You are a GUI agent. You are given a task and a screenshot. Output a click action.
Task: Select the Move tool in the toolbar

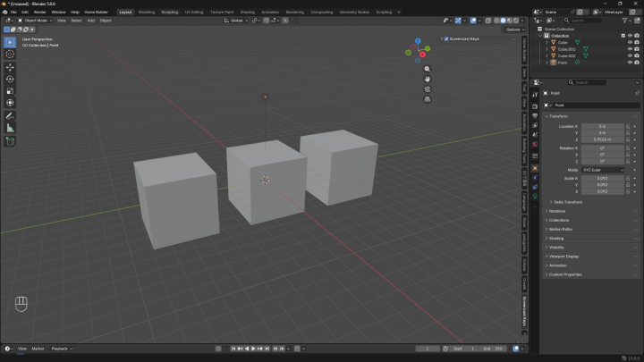click(10, 67)
